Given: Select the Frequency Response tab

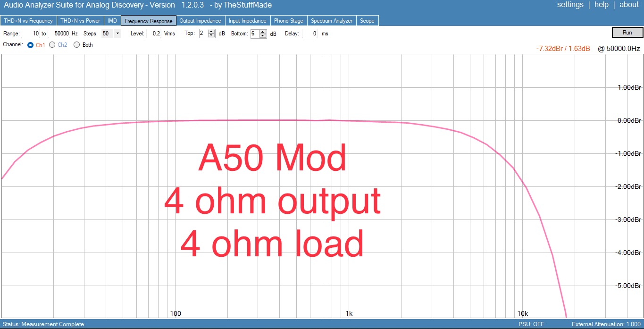Looking at the screenshot, I should point(149,21).
